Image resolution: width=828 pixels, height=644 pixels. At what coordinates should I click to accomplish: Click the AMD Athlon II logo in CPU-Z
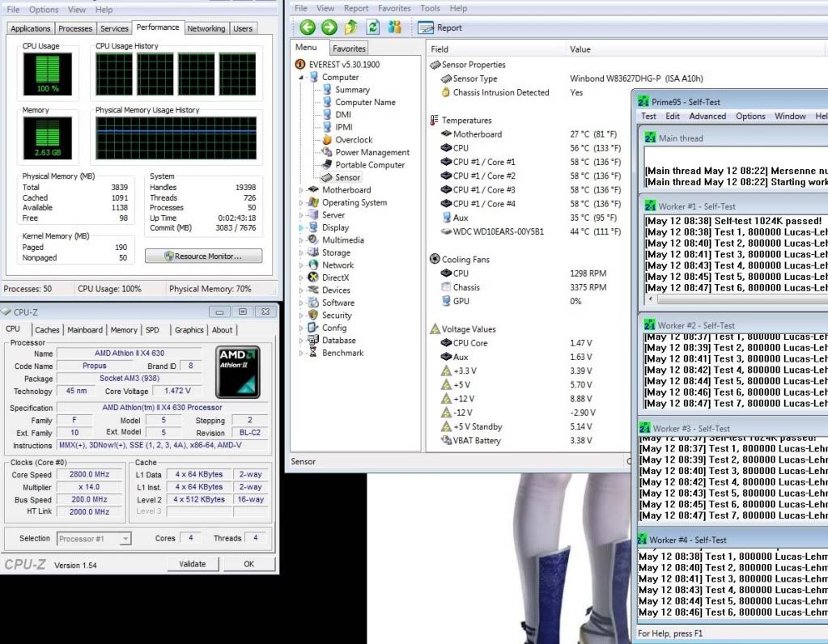click(x=238, y=371)
